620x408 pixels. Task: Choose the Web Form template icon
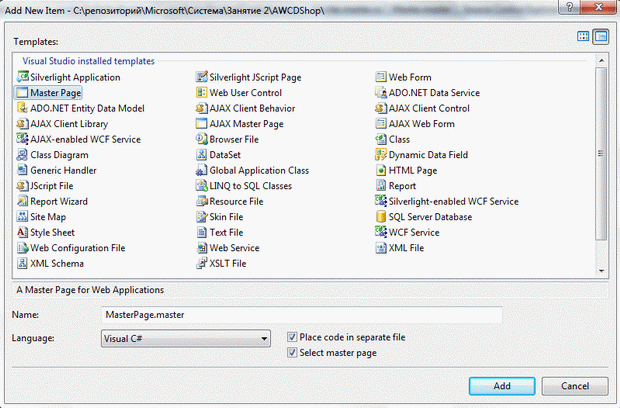381,77
